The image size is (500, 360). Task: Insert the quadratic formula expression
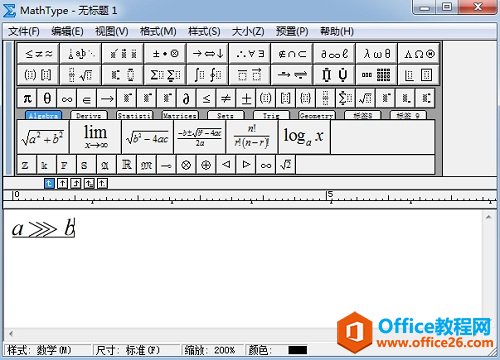click(x=200, y=137)
